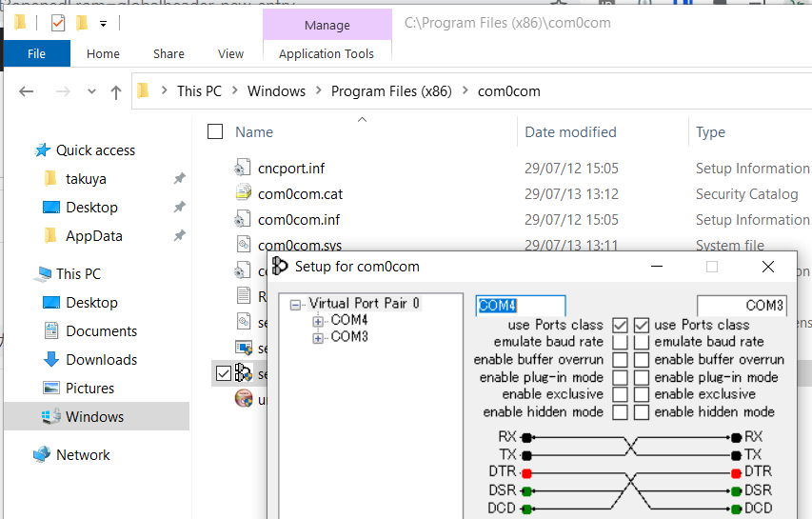Viewport: 812px width, 519px height.
Task: Open Quick access in navigation pane
Action: pyautogui.click(x=95, y=150)
